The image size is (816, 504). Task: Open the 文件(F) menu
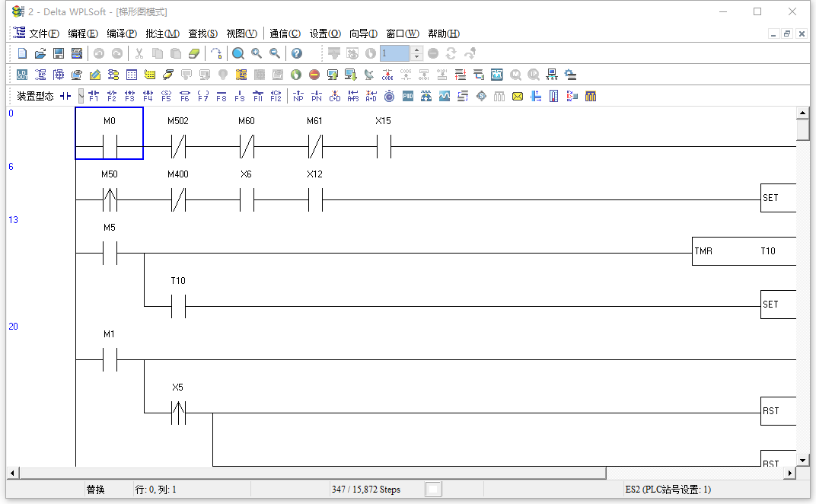pyautogui.click(x=43, y=33)
